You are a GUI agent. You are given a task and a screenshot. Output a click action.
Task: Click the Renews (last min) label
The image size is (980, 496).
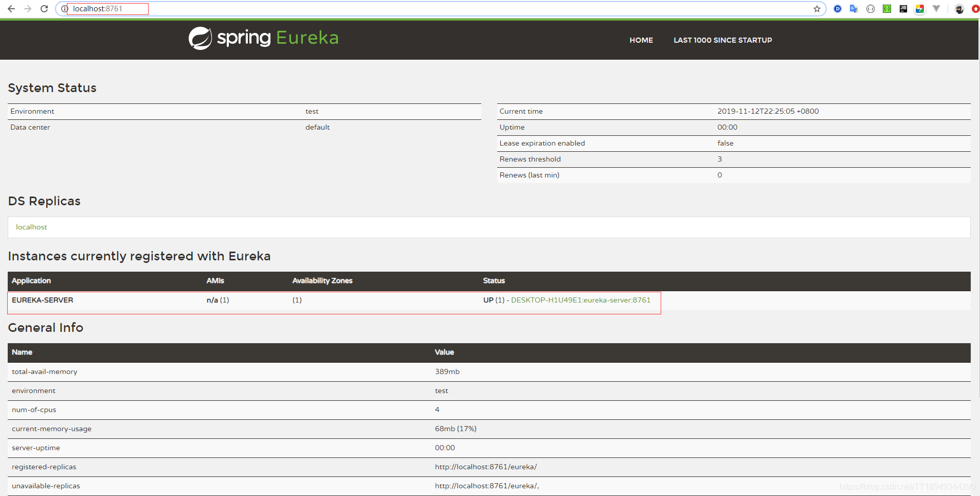tap(530, 175)
